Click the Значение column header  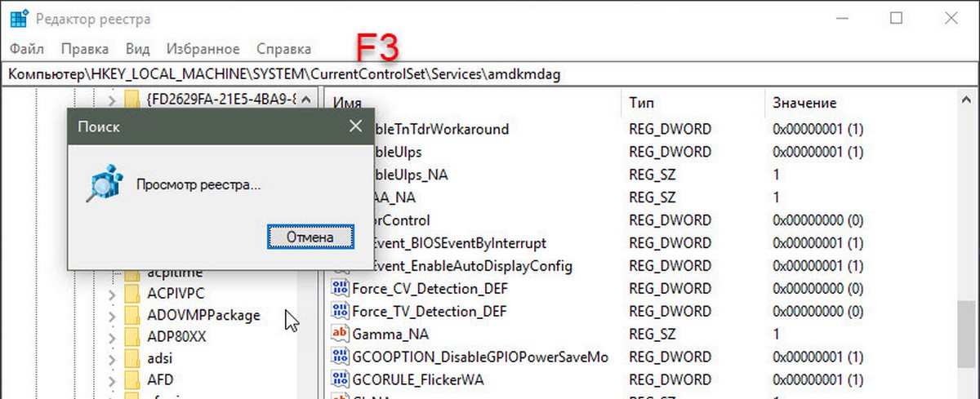804,103
